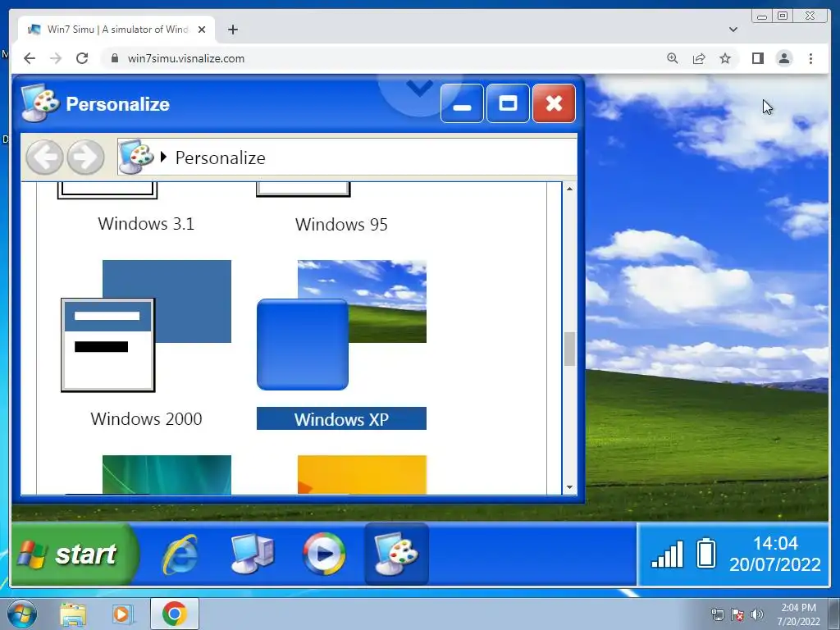Minimize the Personalize window

click(x=462, y=103)
